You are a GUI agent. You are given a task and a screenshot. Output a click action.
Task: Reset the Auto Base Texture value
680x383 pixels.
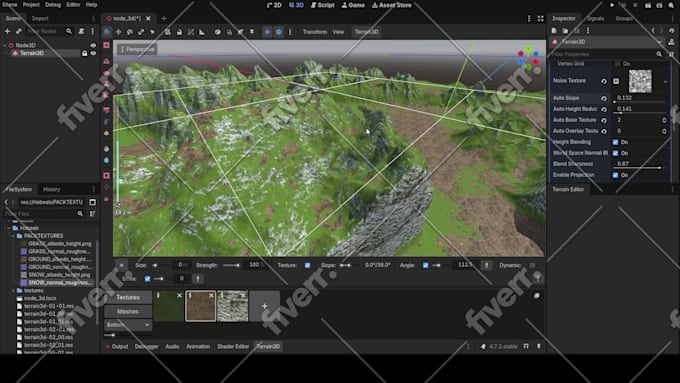[604, 120]
